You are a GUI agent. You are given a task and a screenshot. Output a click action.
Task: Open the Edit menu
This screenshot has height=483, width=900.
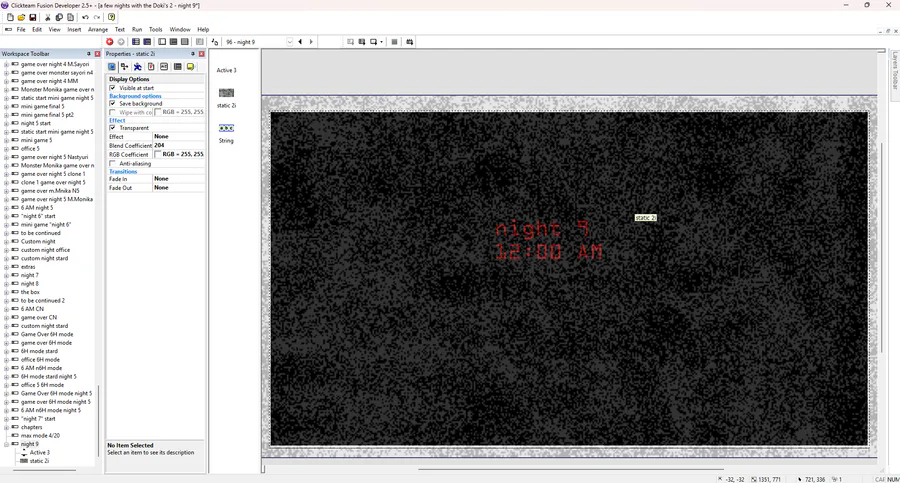coord(37,29)
